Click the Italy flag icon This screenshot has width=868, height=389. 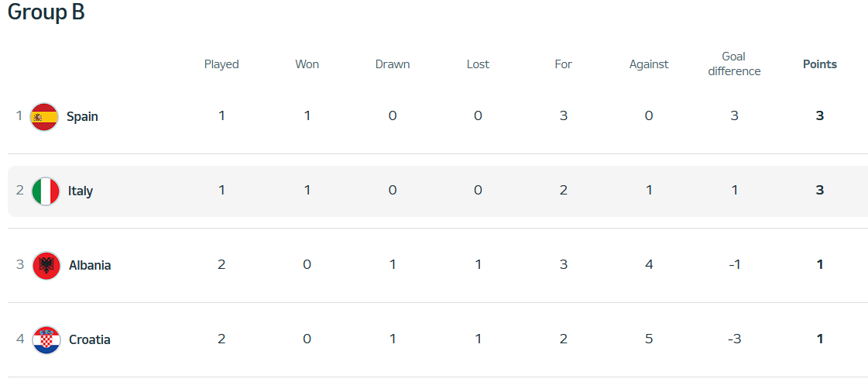point(46,191)
